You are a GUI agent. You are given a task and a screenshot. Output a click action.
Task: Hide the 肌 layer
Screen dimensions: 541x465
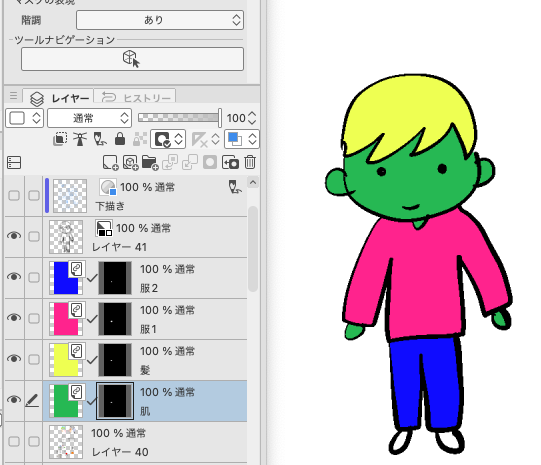point(14,400)
